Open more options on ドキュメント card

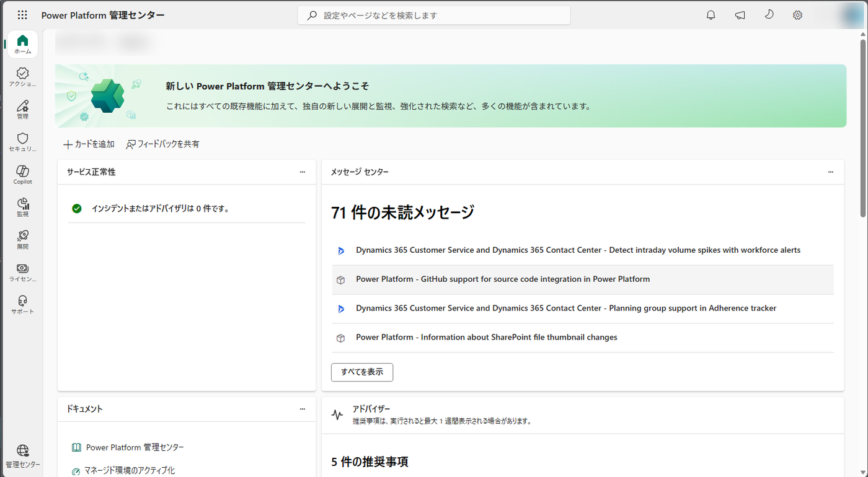[303, 409]
